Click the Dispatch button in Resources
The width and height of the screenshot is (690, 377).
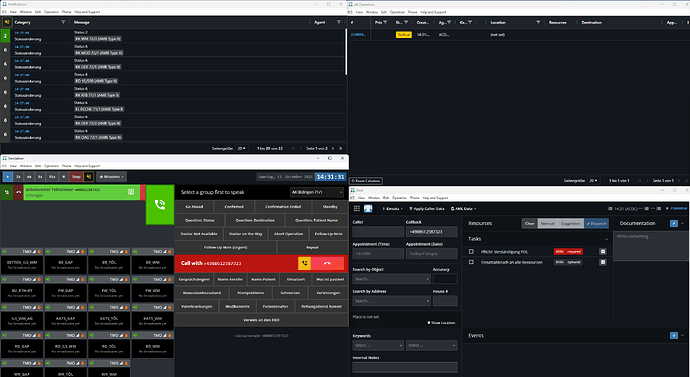596,223
